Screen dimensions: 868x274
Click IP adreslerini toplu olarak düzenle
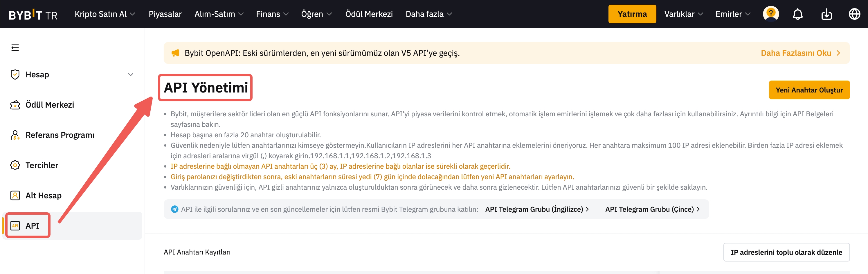(786, 252)
